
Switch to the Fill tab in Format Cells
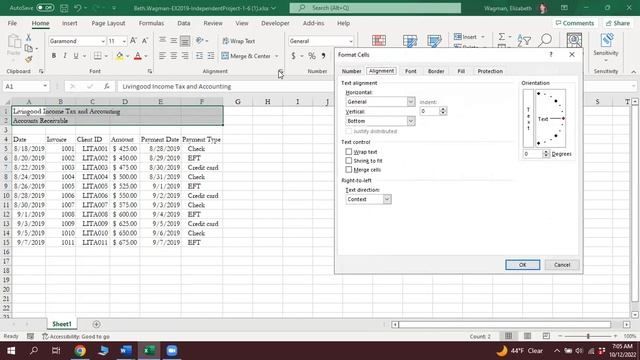pyautogui.click(x=461, y=71)
